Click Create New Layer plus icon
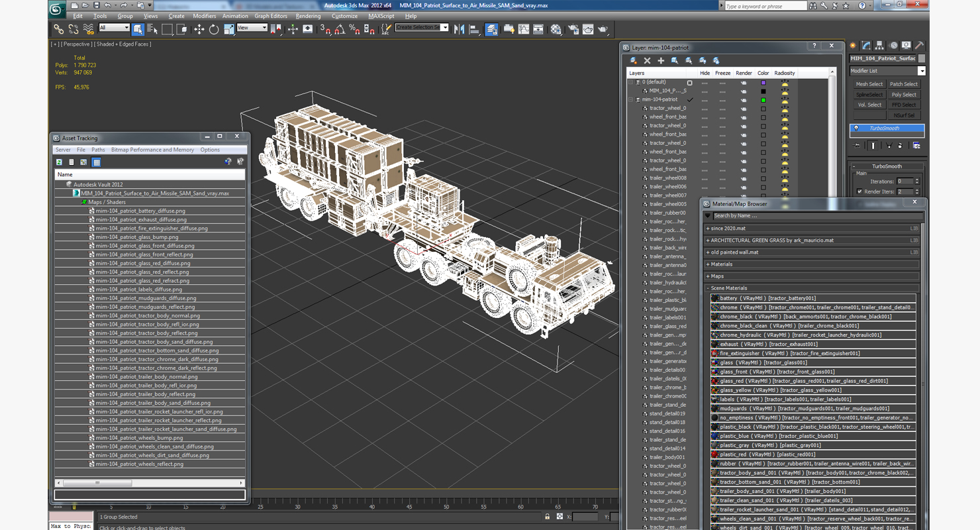 pos(660,60)
